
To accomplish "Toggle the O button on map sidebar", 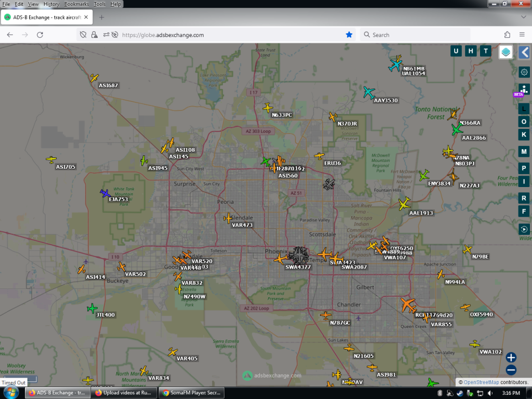I will [x=524, y=122].
